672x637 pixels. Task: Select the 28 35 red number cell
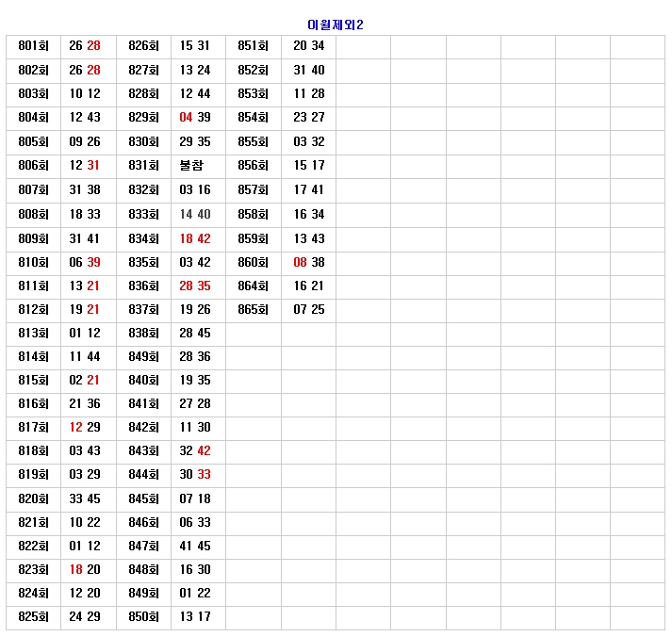click(195, 286)
